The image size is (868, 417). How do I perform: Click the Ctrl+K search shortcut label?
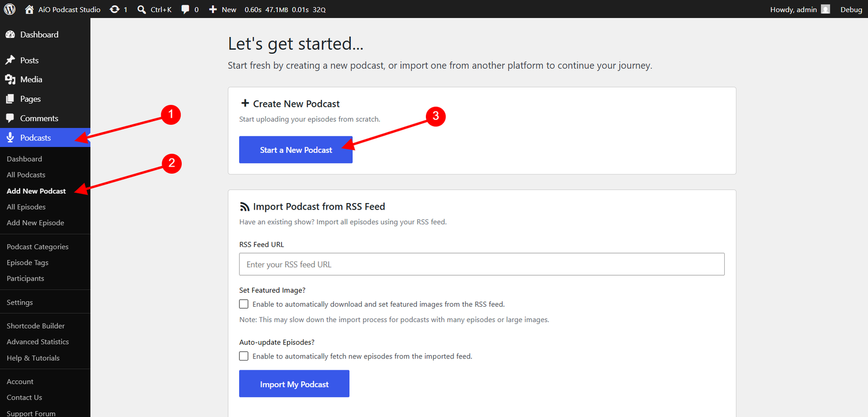161,9
